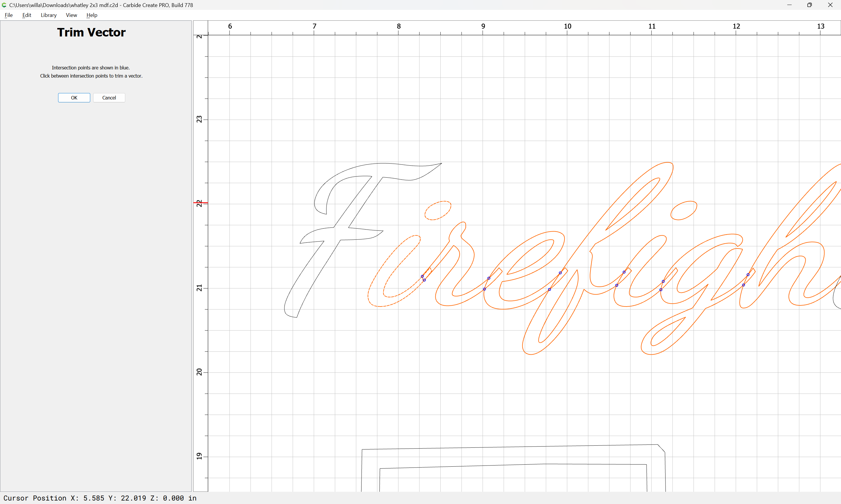The image size is (841, 504).
Task: Open the Library menu
Action: point(48,15)
